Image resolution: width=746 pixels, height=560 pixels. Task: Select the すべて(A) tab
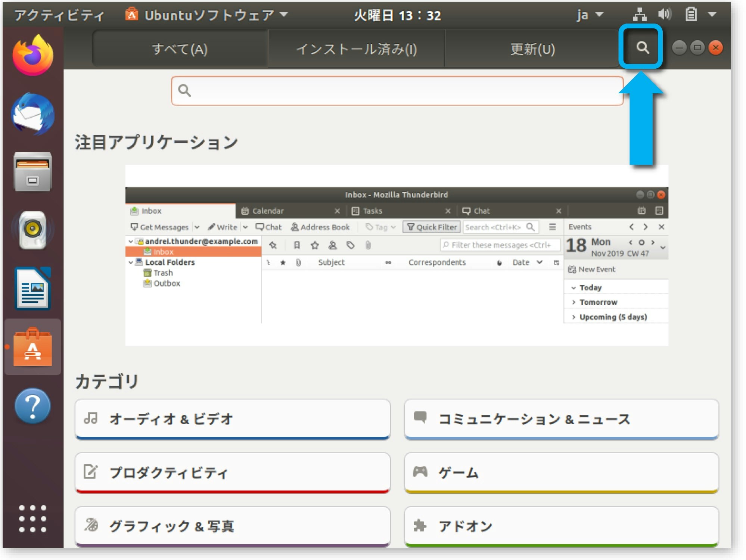[x=180, y=49]
